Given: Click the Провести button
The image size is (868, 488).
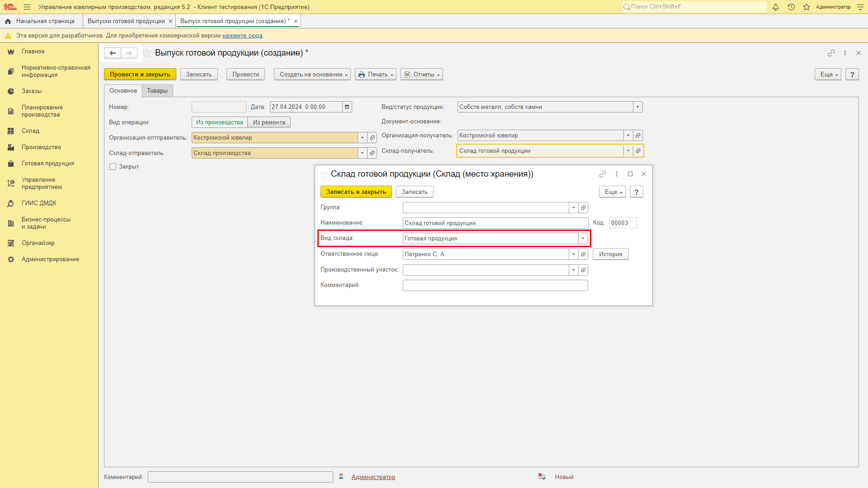Looking at the screenshot, I should tap(246, 75).
